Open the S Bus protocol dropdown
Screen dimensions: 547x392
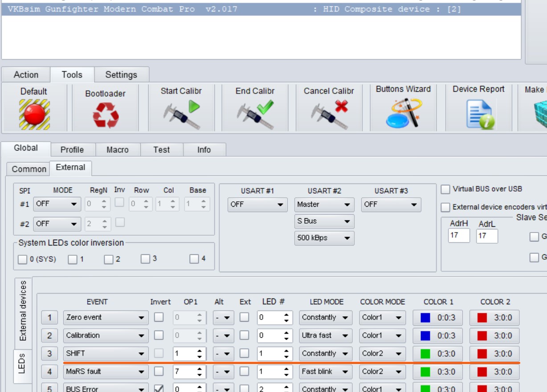(x=324, y=221)
